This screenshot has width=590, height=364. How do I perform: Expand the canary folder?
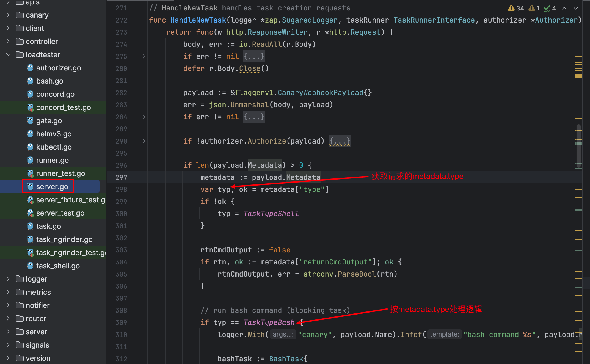(8, 15)
